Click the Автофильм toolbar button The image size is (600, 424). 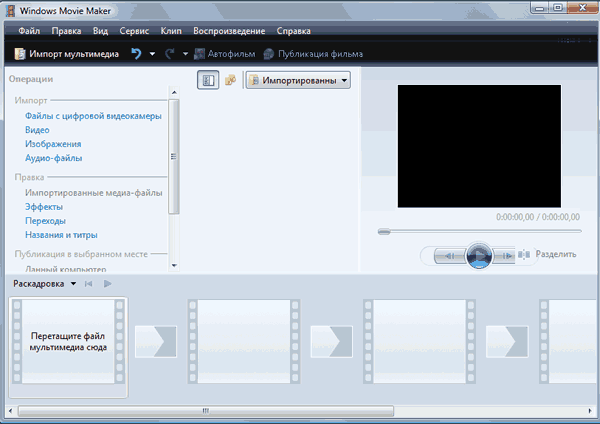(x=225, y=54)
